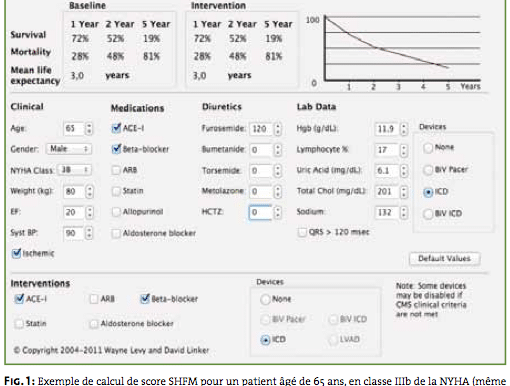510x386 pixels.
Task: Click the Age input field
Action: point(73,129)
